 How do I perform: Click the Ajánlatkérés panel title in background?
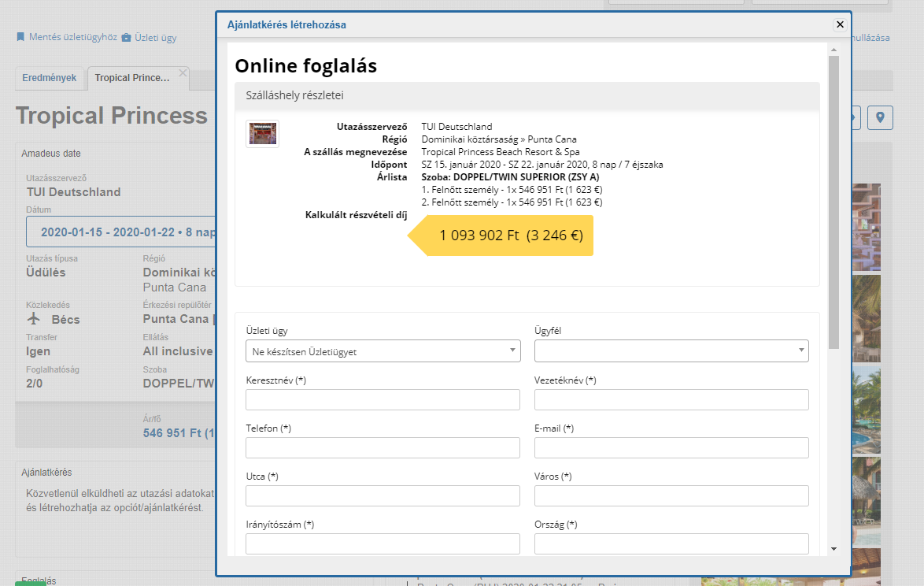[46, 473]
